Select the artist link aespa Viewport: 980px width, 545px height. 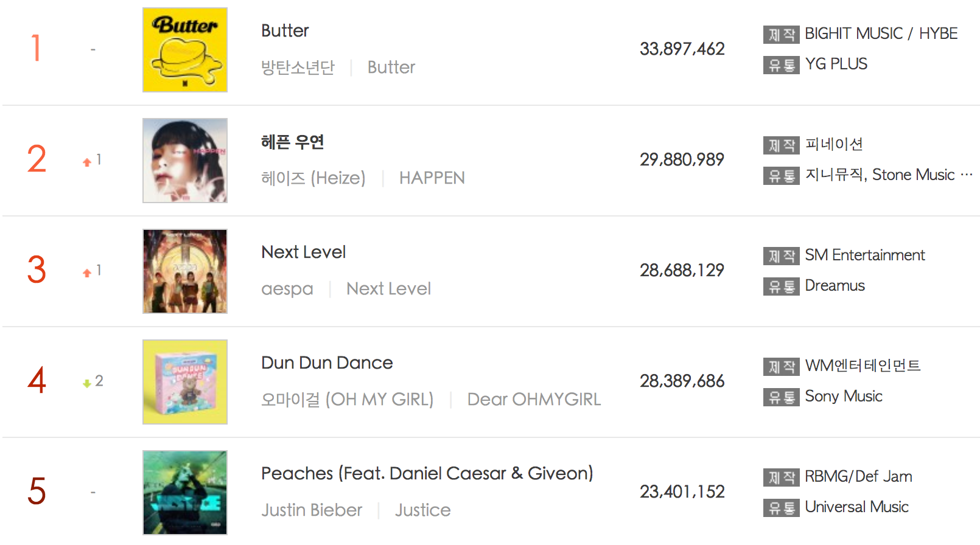[x=287, y=289]
